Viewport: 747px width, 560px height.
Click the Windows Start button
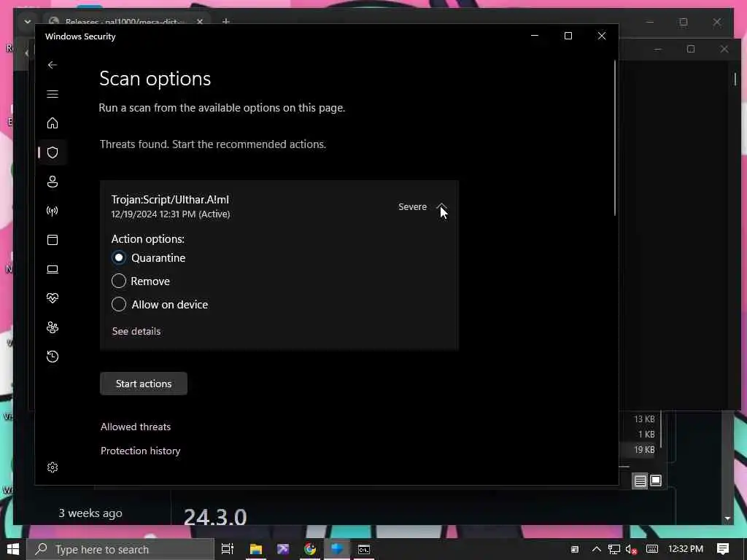(x=13, y=549)
